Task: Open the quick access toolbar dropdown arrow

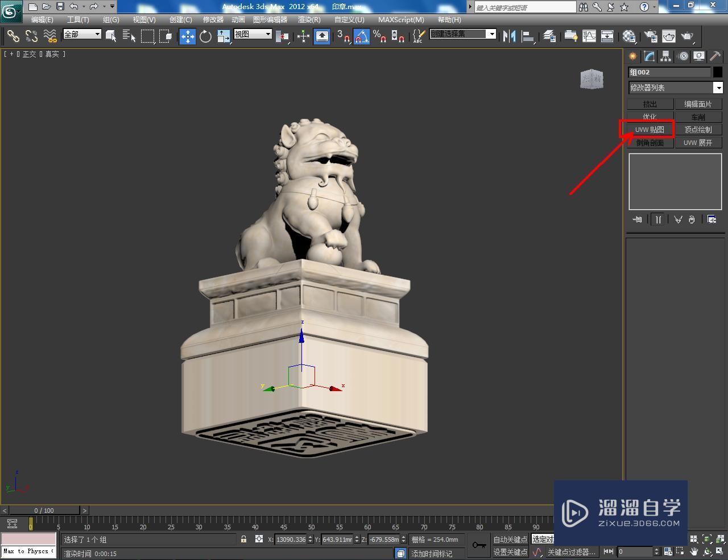Action: pyautogui.click(x=112, y=7)
